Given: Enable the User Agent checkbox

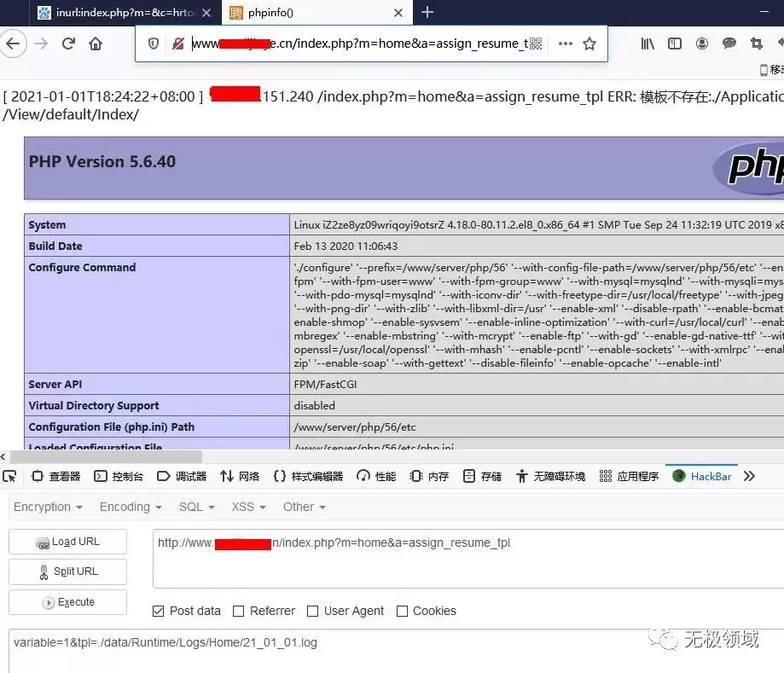Looking at the screenshot, I should coord(312,611).
